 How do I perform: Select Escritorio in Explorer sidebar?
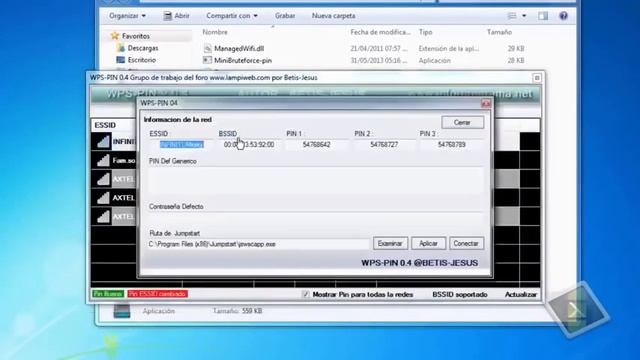[x=142, y=60]
